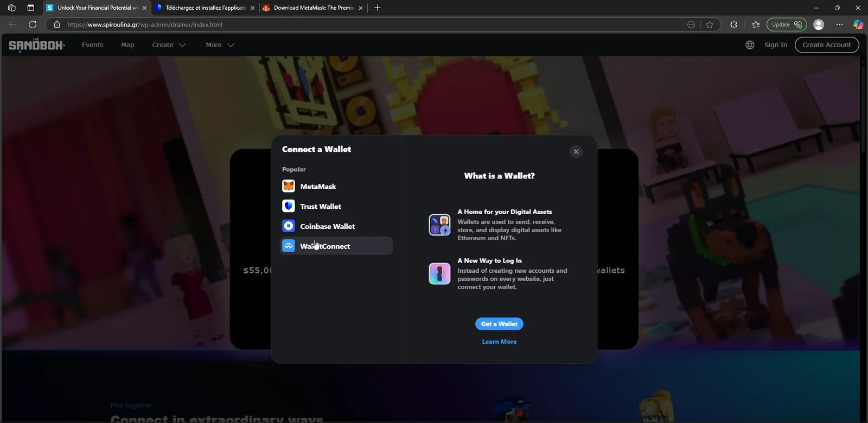The image size is (868, 423).
Task: Switch to the Download MetaMask tab
Action: 313,8
